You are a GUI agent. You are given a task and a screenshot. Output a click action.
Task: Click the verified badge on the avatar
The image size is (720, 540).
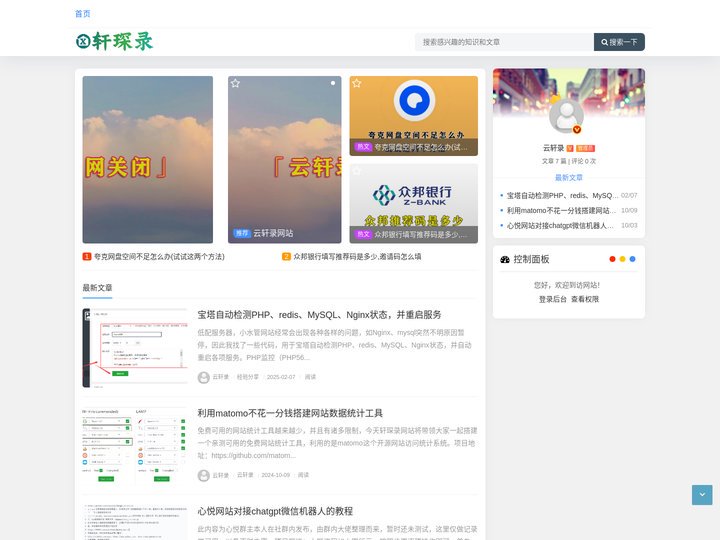[577, 130]
